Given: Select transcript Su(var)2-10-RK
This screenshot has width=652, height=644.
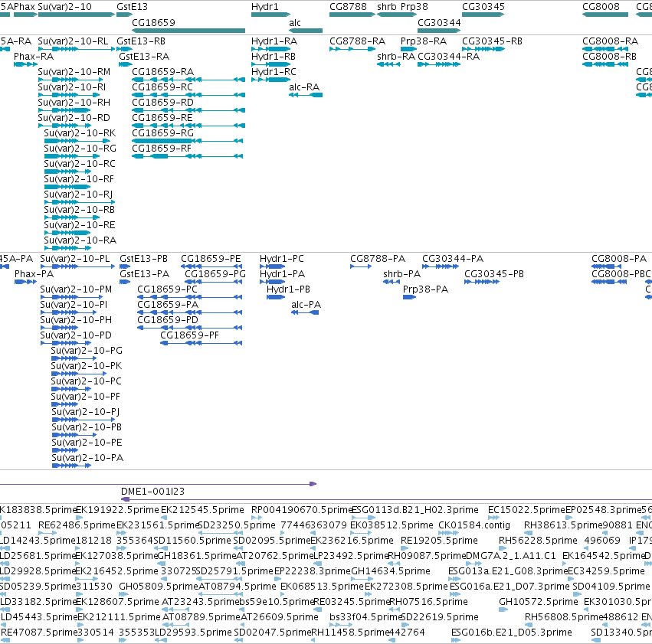Looking at the screenshot, I should (77, 141).
